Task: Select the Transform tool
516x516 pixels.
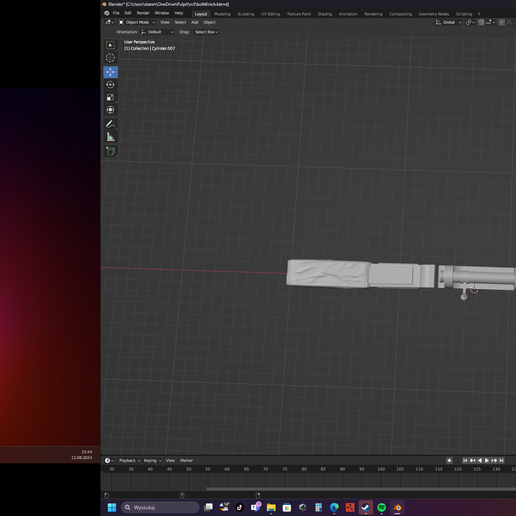Action: click(110, 110)
